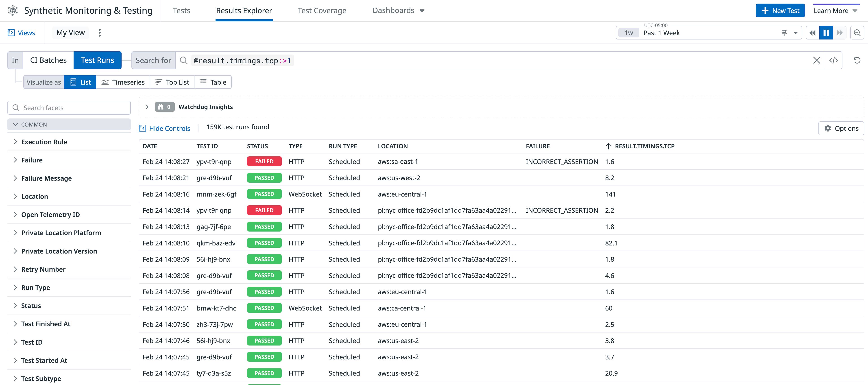The image size is (868, 385).
Task: Click the DATE column header
Action: 150,146
